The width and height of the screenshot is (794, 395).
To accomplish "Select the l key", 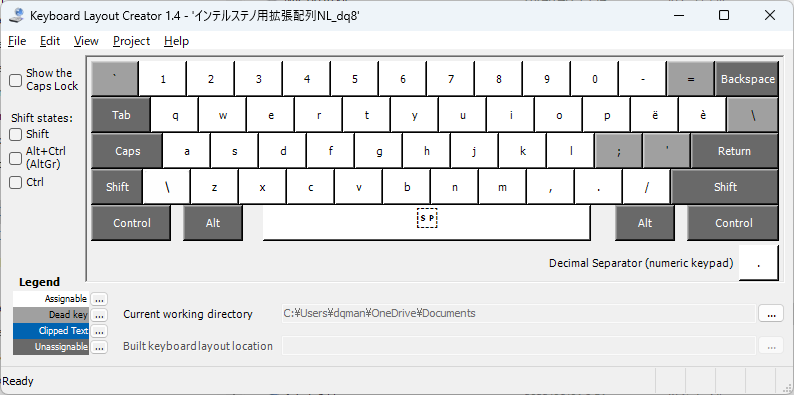I will [571, 151].
